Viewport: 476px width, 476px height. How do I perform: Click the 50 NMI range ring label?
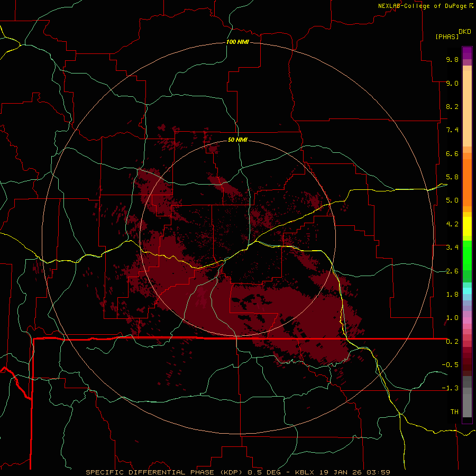(x=237, y=140)
